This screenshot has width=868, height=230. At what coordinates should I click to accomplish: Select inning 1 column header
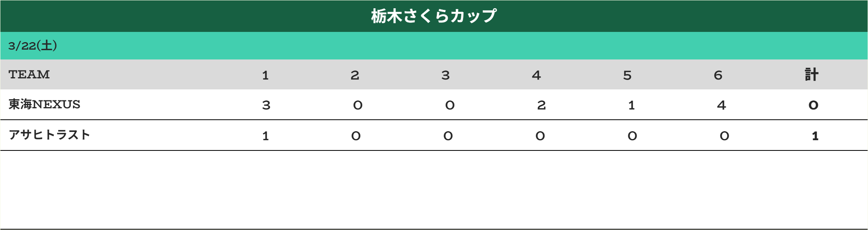[265, 75]
